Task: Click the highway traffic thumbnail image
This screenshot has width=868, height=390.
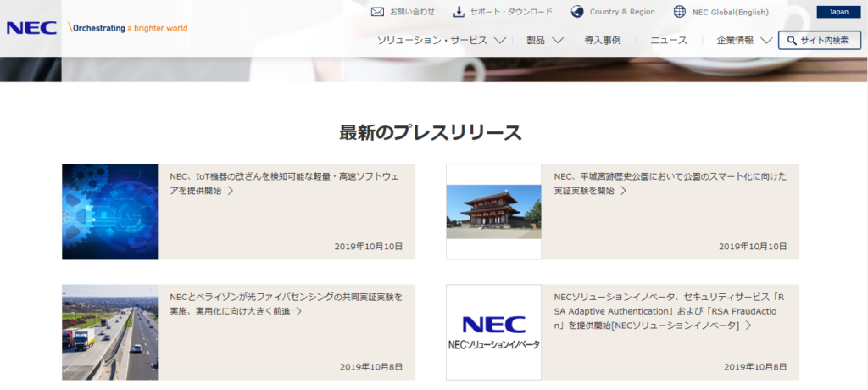Action: click(109, 332)
